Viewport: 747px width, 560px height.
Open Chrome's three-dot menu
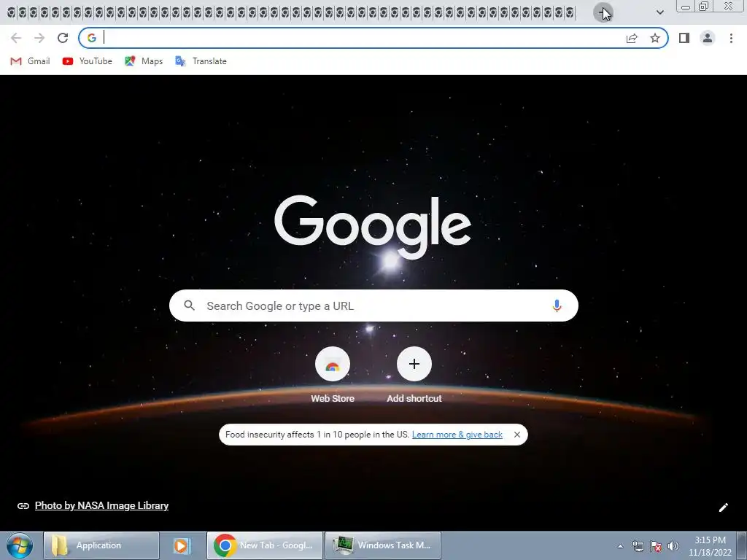(x=731, y=38)
